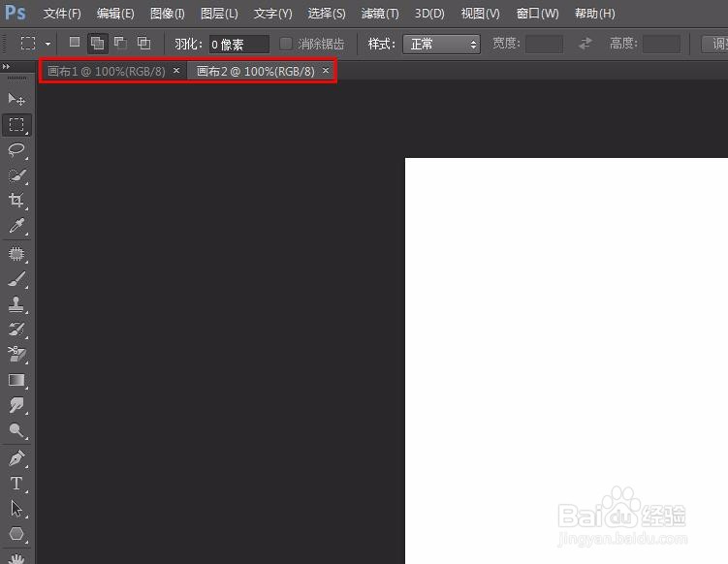Select the Crop tool
This screenshot has height=564, width=728.
pos(16,200)
